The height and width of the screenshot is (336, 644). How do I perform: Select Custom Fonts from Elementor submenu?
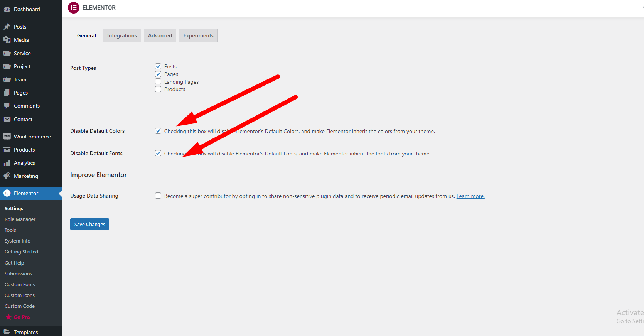point(20,284)
